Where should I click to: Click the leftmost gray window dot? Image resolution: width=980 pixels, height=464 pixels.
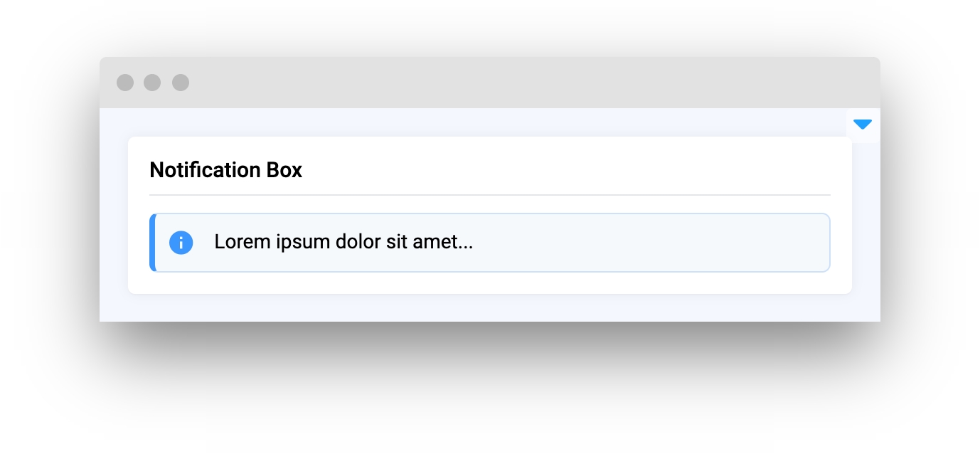(x=125, y=83)
